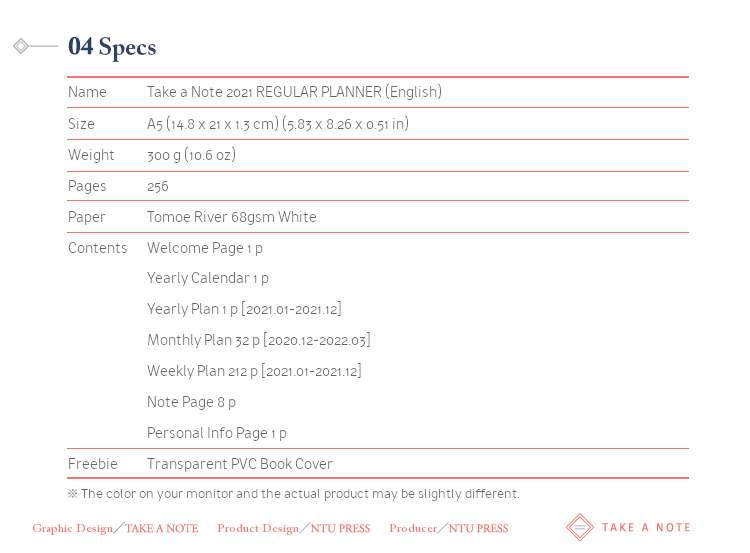The height and width of the screenshot is (553, 750).
Task: Click the Product Design NTU PRESS credit
Action: coord(294,528)
